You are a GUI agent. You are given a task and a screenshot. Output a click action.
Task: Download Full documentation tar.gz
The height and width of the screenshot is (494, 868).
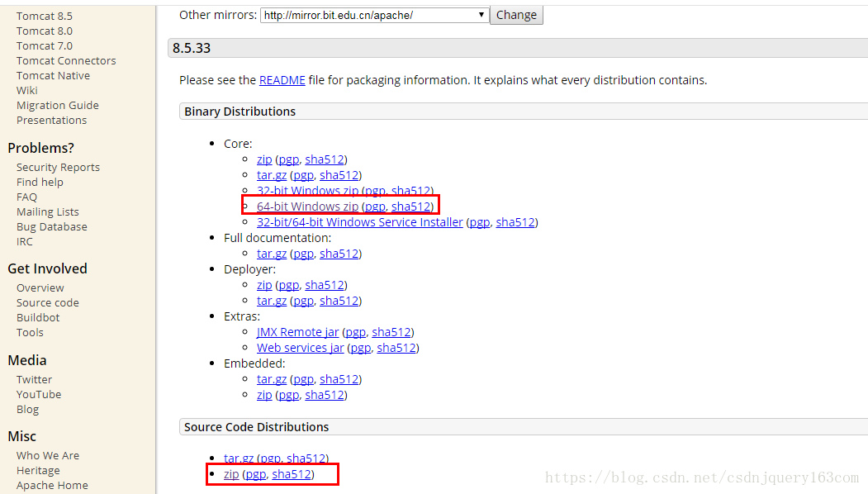click(272, 254)
